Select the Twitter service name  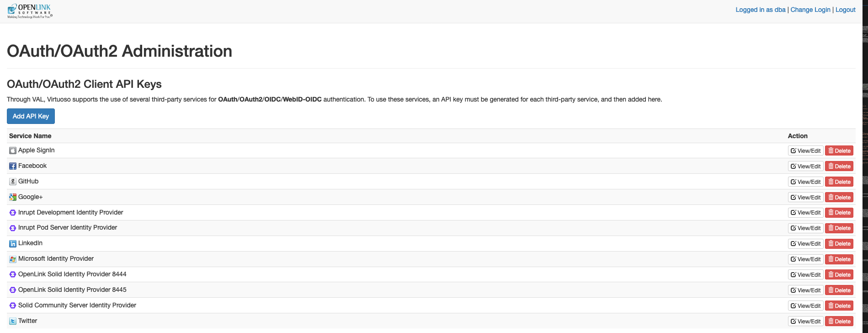pos(28,321)
